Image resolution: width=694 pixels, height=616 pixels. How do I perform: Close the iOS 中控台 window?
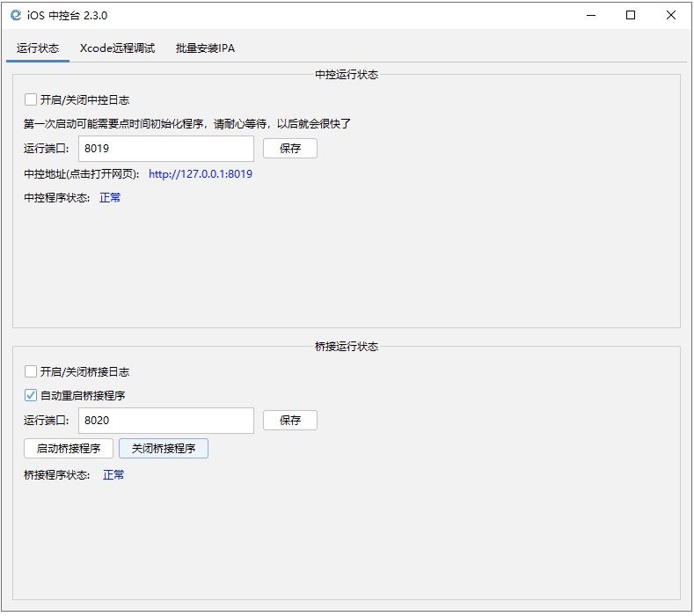(671, 16)
